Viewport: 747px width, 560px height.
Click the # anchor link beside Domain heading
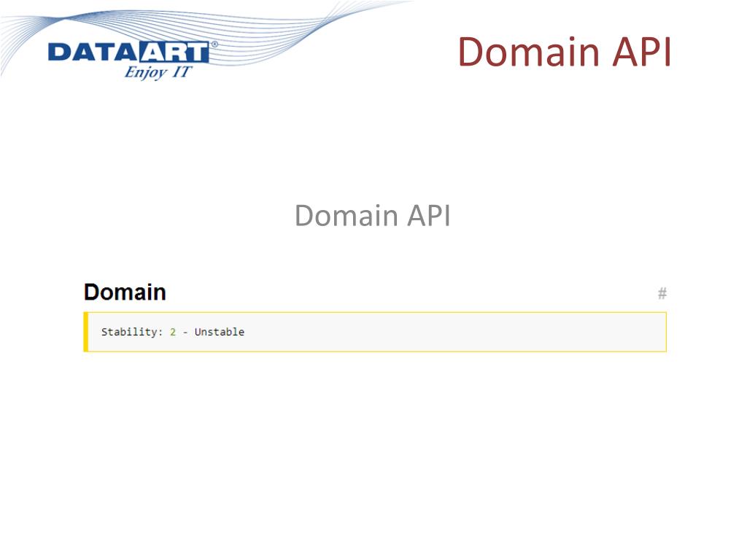[662, 293]
